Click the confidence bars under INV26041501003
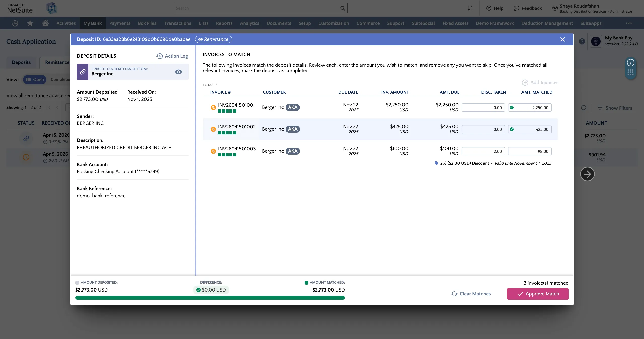 point(227,155)
